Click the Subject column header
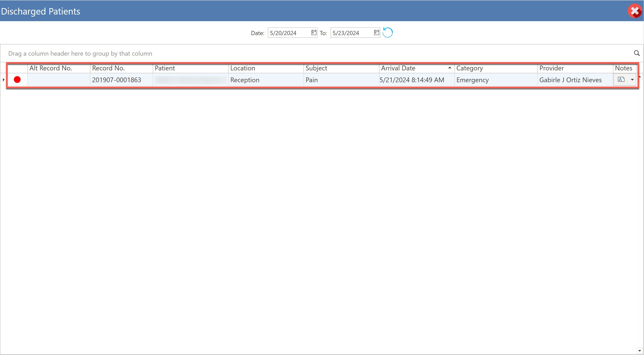Viewport: 644px width, 355px height. (316, 68)
